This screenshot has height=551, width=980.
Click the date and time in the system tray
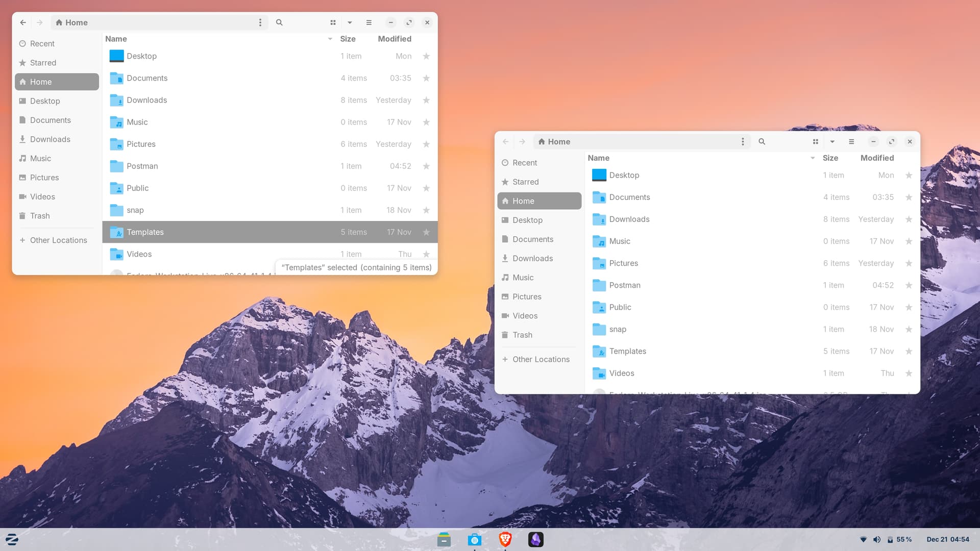pos(947,539)
